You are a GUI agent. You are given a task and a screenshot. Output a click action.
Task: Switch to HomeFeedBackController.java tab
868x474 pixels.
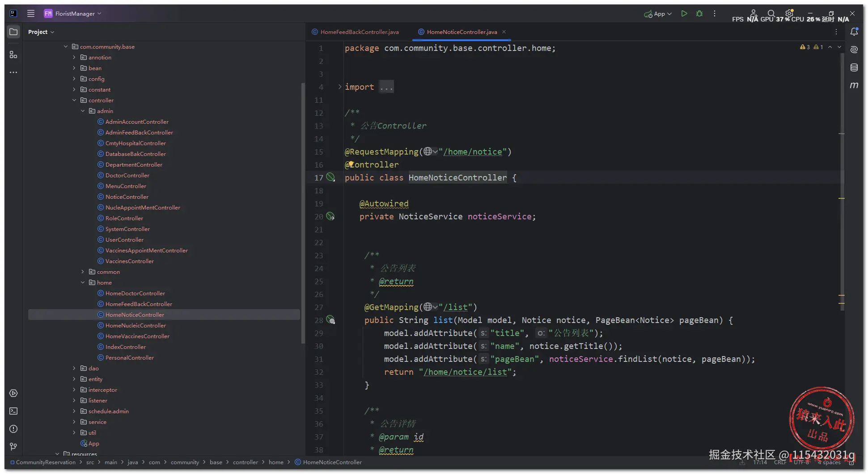[x=355, y=32]
